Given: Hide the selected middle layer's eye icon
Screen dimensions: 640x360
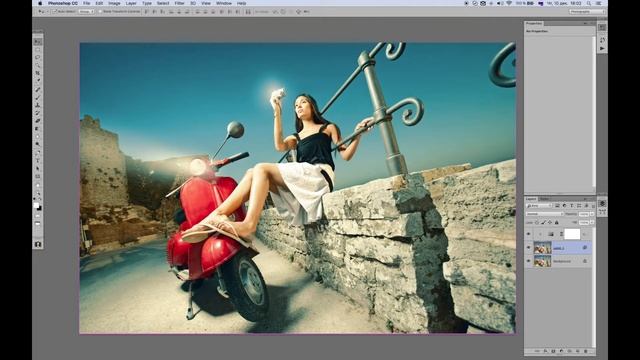Looking at the screenshot, I should click(x=529, y=247).
